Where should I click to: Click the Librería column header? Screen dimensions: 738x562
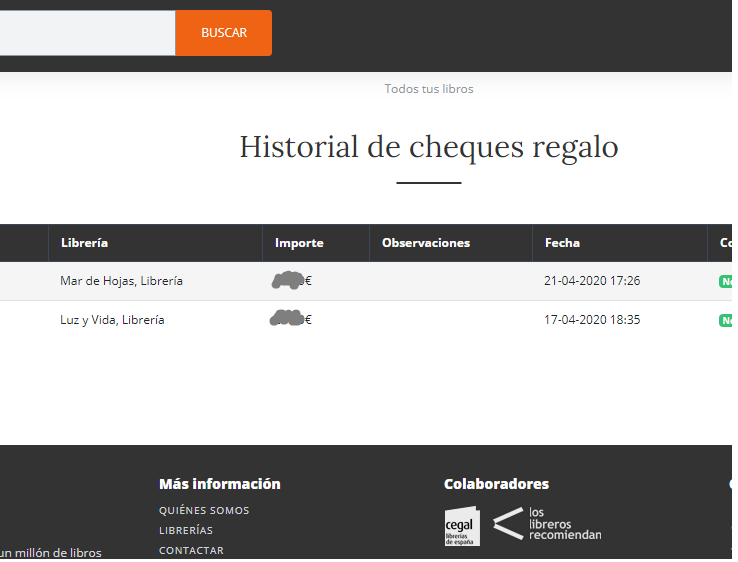click(155, 243)
